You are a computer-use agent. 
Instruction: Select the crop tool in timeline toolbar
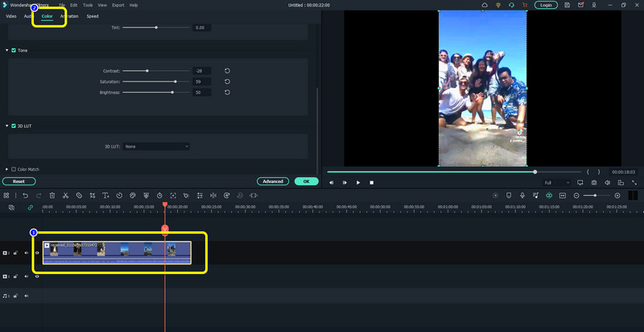pyautogui.click(x=93, y=195)
